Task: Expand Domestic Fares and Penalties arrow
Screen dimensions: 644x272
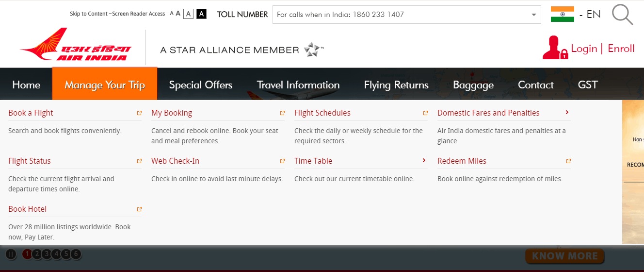Action: [x=567, y=113]
